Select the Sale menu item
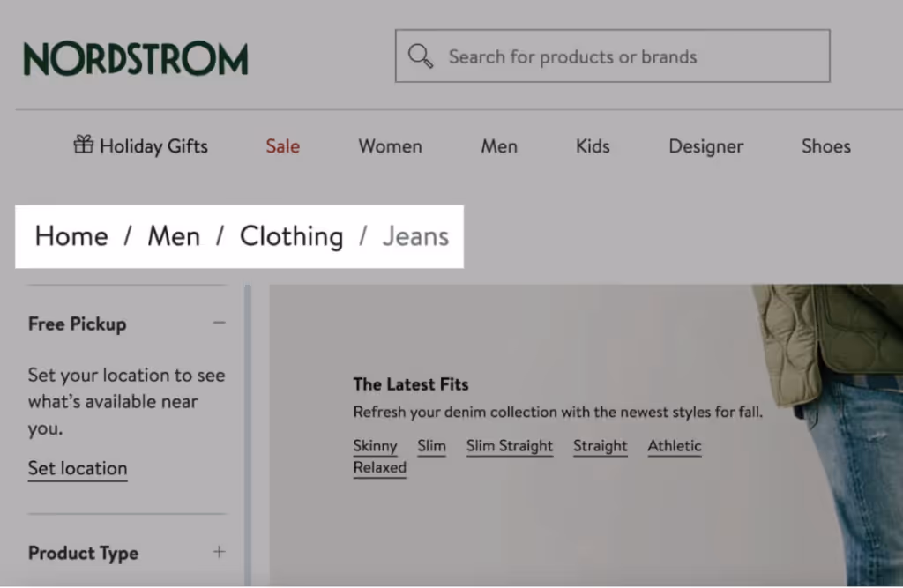 point(282,146)
